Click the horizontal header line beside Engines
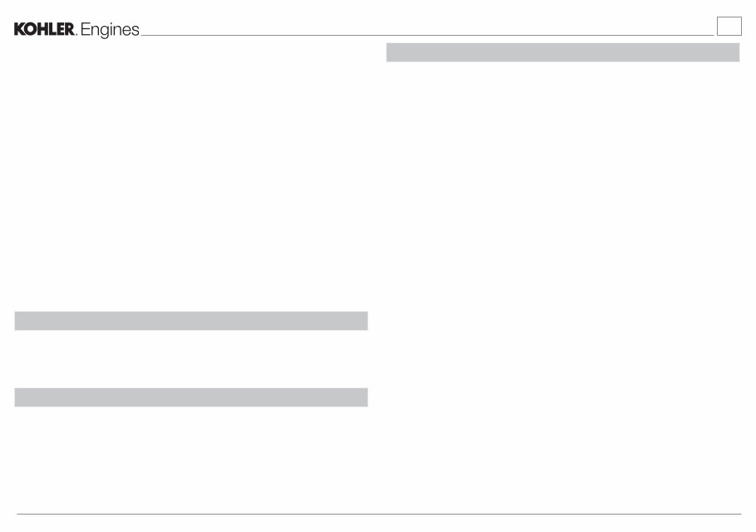This screenshot has width=756, height=532. coord(427,35)
